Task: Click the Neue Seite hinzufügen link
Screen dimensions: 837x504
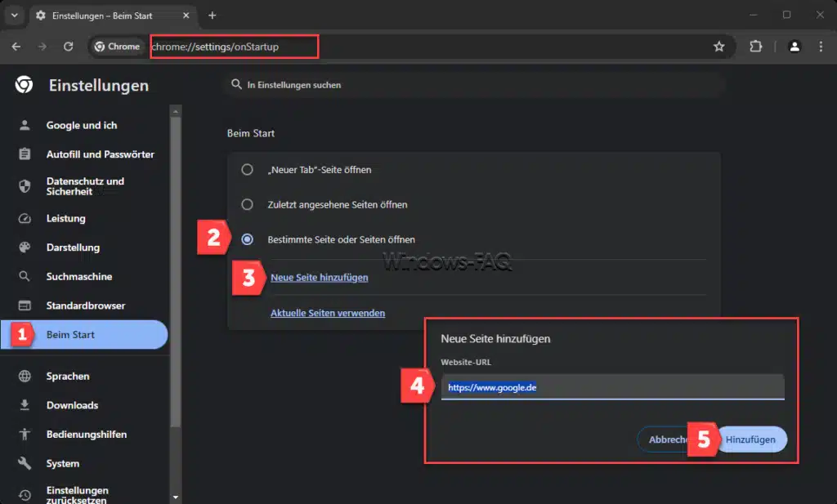Action: pos(320,278)
